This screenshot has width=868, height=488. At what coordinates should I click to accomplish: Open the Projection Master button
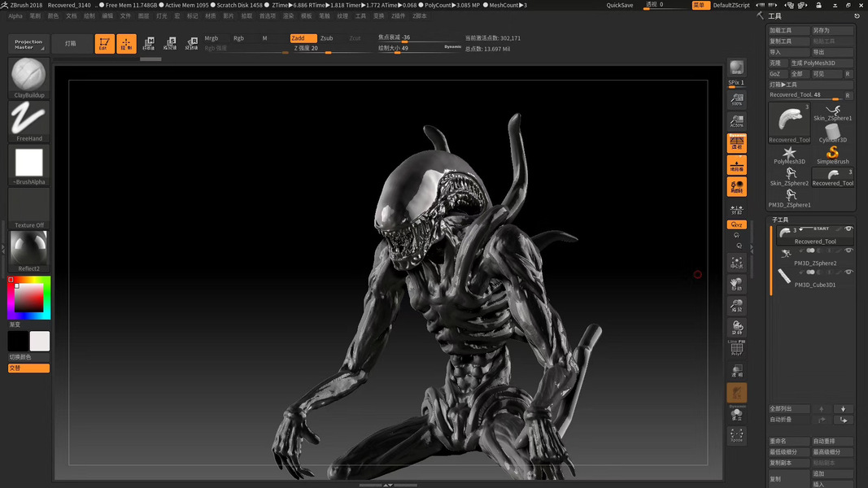(28, 44)
